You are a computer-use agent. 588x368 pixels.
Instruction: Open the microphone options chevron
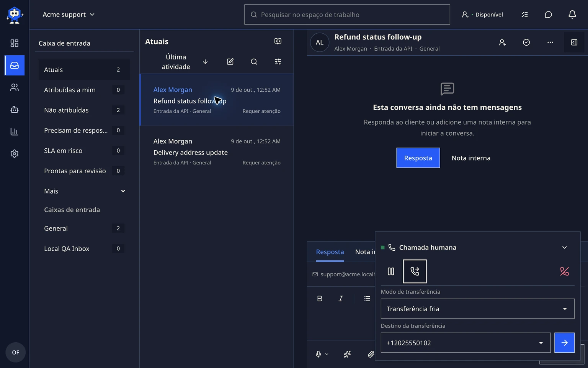pyautogui.click(x=327, y=354)
